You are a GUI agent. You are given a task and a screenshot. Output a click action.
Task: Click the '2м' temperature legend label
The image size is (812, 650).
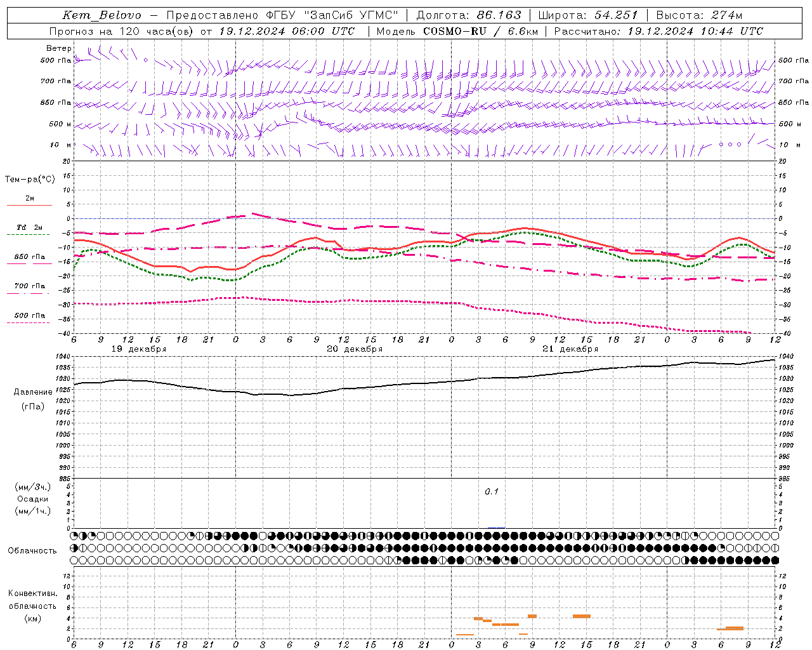click(30, 199)
